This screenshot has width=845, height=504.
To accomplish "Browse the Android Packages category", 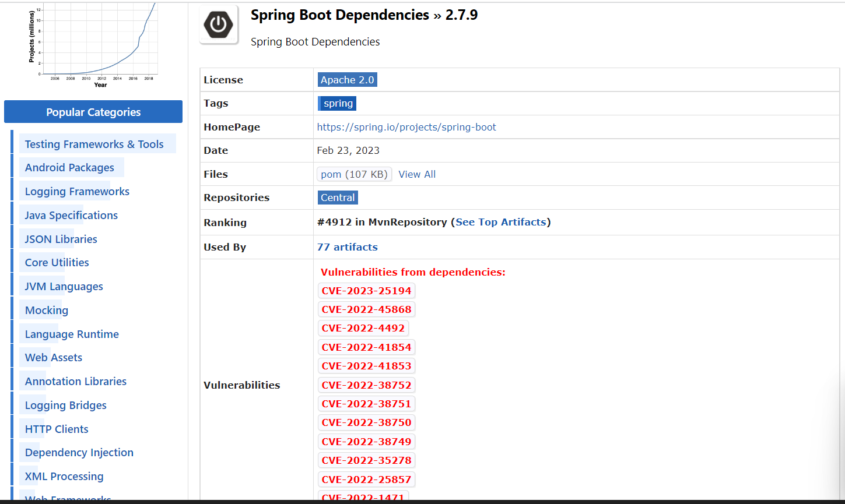I will [69, 167].
